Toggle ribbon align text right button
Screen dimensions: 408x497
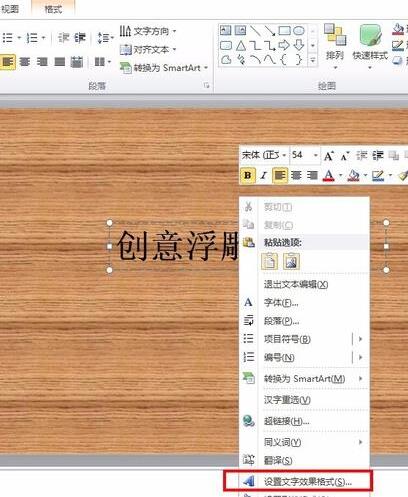click(x=42, y=62)
